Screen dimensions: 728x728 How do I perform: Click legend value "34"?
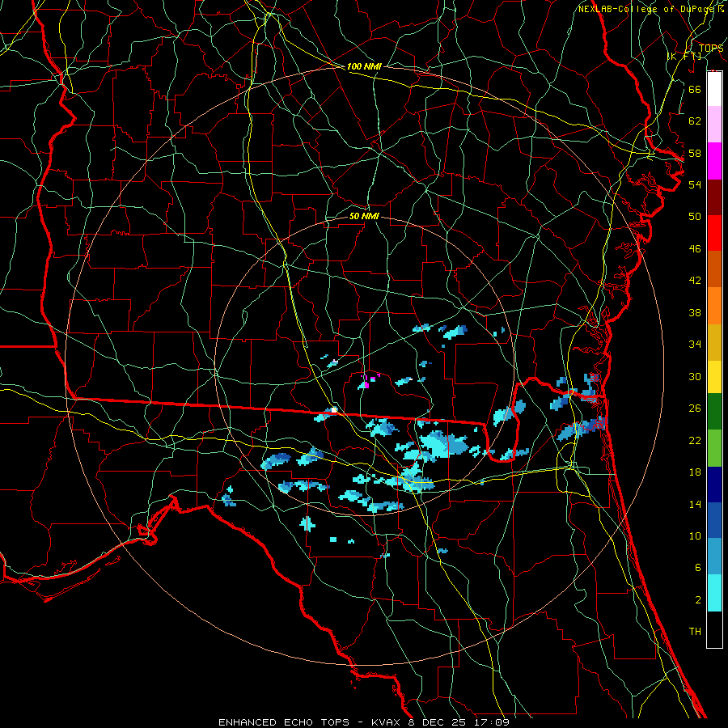[695, 345]
